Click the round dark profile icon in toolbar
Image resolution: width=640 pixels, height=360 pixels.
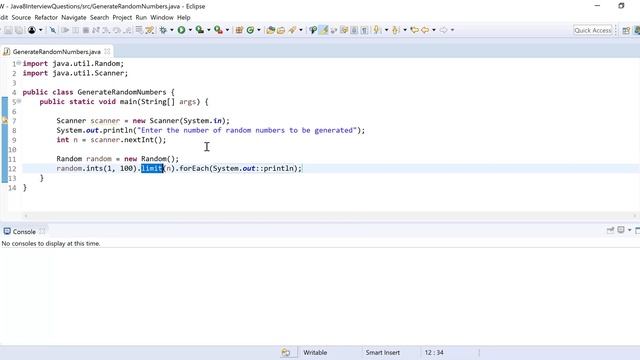(x=31, y=30)
